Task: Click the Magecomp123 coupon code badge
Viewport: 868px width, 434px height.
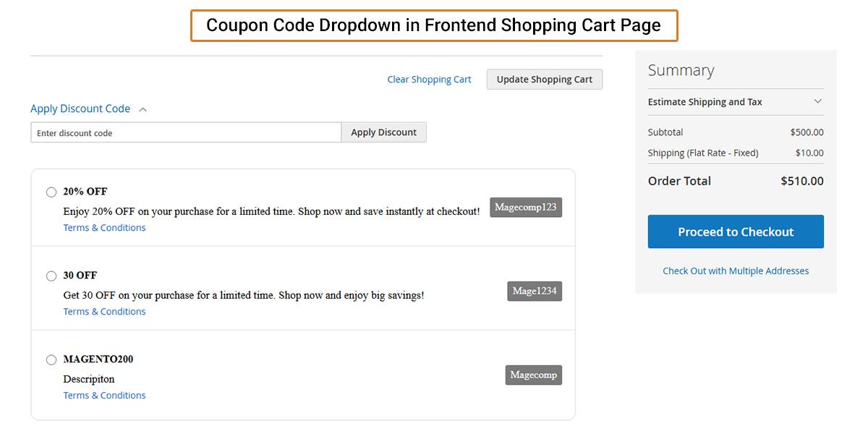Action: coord(526,208)
